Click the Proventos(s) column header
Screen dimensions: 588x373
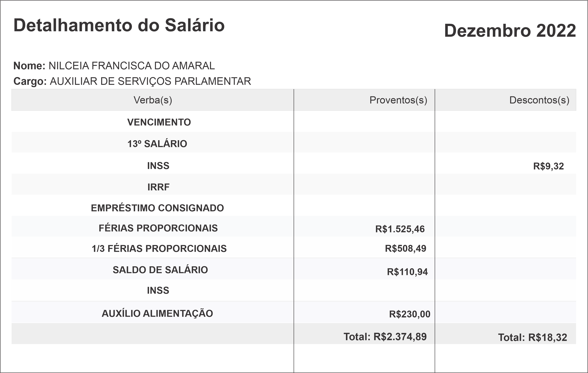click(x=398, y=100)
